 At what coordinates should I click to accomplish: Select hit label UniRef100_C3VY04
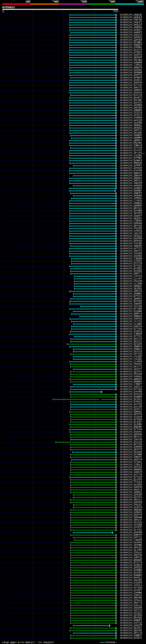coord(131,276)
